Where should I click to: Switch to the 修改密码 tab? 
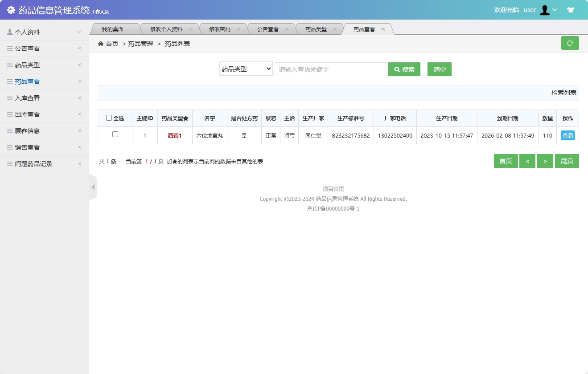tap(221, 28)
